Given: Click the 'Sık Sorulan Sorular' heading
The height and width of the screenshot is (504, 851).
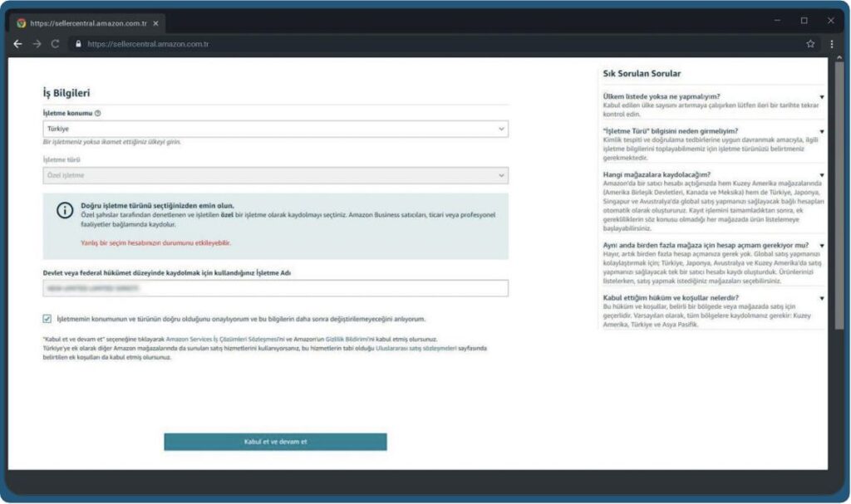Looking at the screenshot, I should tap(642, 74).
